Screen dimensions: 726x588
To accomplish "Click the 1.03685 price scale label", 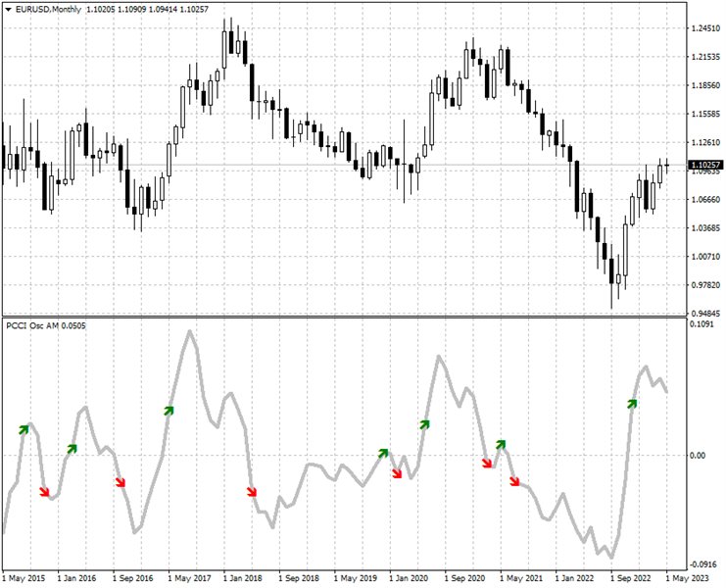I will (705, 227).
